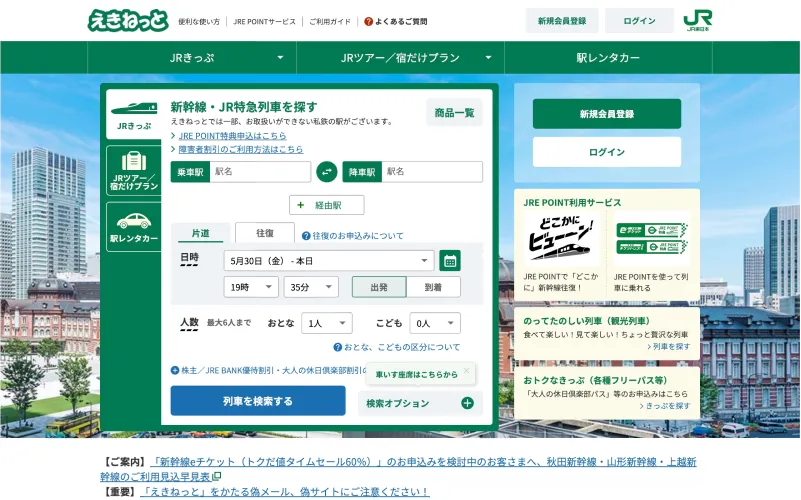Expand 検索オプション with plus icon
The image size is (801, 500).
467,403
